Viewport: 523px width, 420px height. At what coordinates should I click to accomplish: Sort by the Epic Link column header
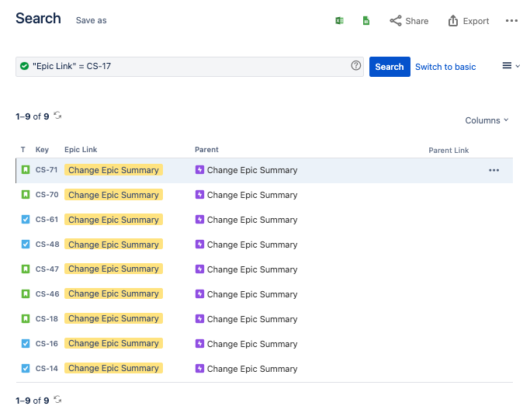[x=81, y=150]
